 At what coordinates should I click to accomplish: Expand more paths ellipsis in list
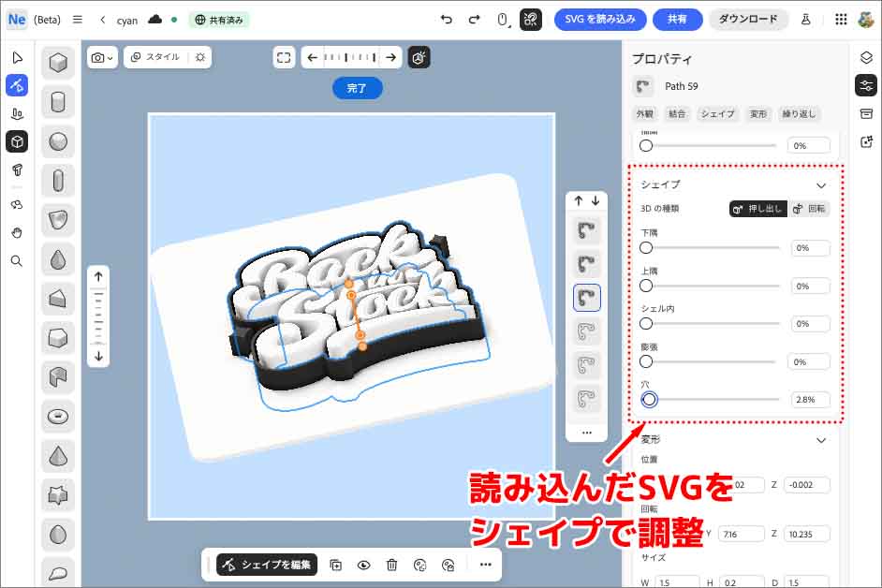click(x=587, y=433)
